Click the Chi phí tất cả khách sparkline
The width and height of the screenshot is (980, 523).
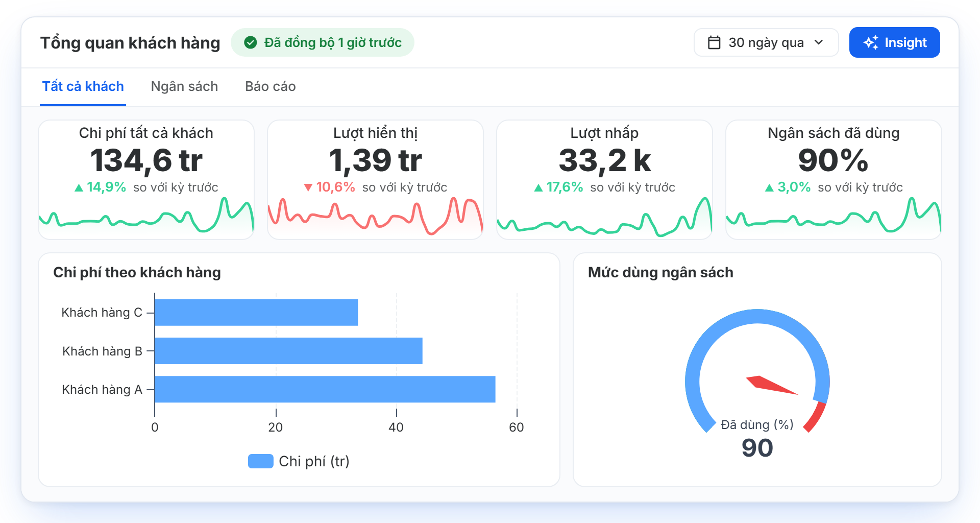point(146,217)
